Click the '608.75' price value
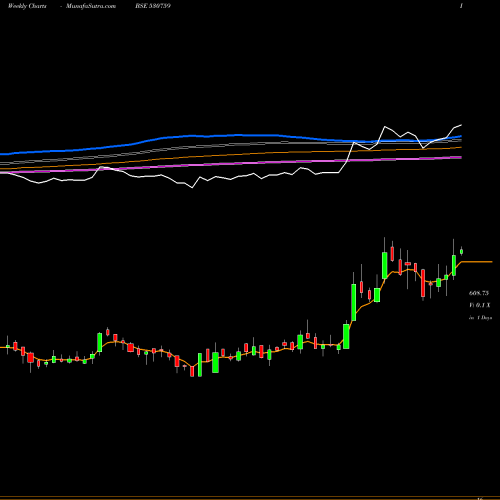This screenshot has height=500, width=500. (x=479, y=293)
